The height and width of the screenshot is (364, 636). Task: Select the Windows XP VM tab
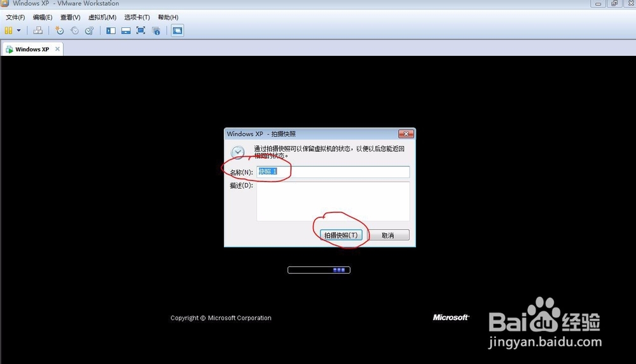(x=32, y=49)
